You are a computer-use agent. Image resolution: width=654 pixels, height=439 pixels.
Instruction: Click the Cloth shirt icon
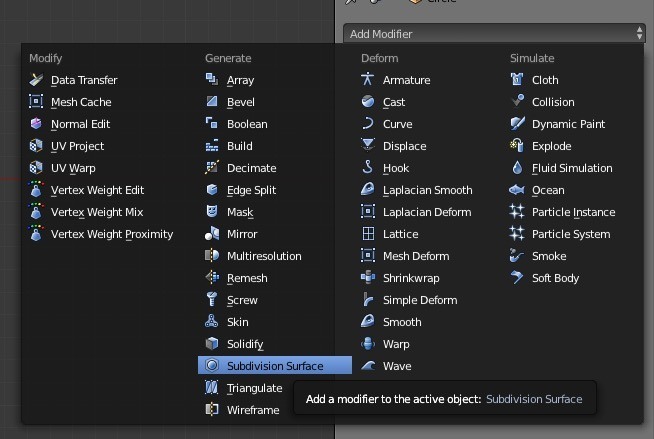coord(517,80)
